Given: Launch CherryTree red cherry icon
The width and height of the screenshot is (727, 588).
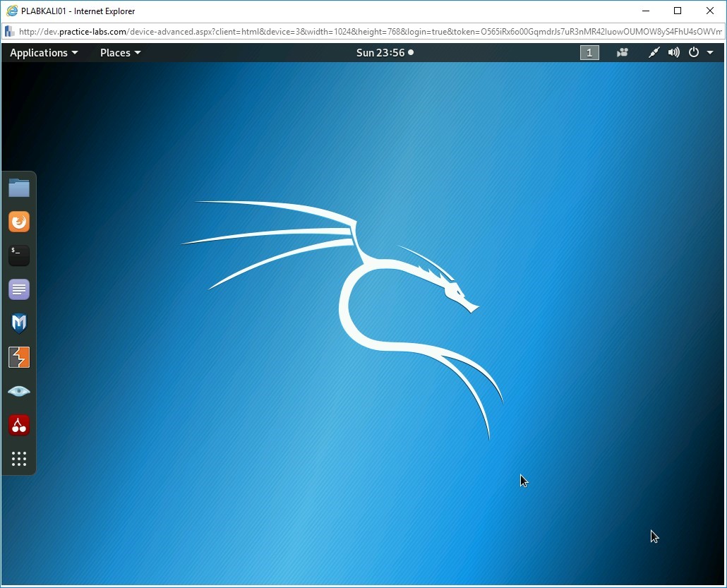Looking at the screenshot, I should (19, 425).
